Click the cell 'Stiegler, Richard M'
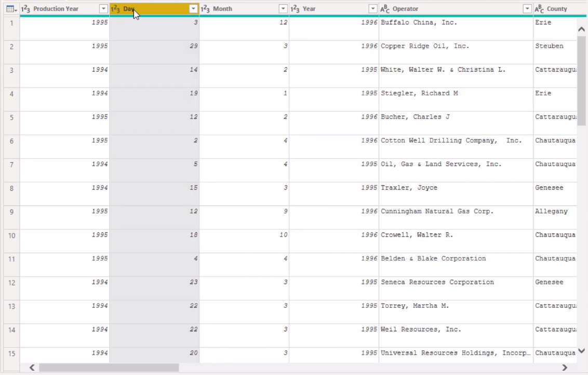Screen dimensions: 588x375 pyautogui.click(x=456, y=99)
